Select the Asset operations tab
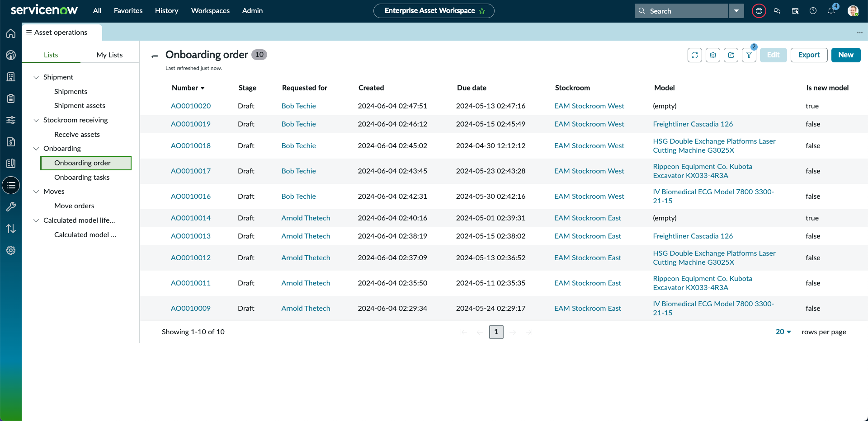Screen dimensions: 868x421 click(x=61, y=33)
